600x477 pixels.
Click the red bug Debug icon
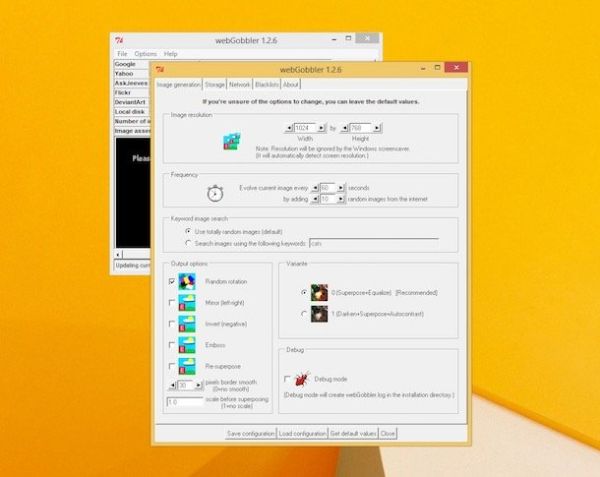click(302, 380)
